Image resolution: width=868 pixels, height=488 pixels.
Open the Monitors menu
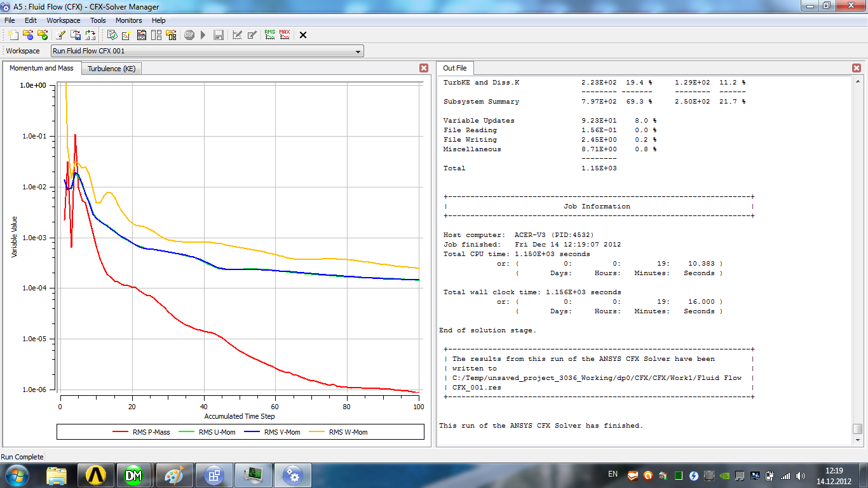(x=129, y=20)
